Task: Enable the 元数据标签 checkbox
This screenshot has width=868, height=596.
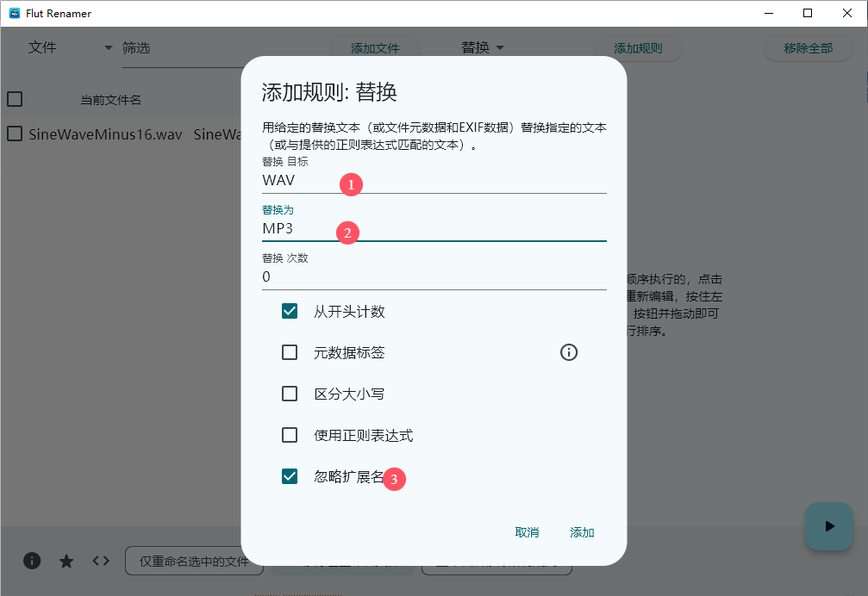Action: [x=290, y=352]
